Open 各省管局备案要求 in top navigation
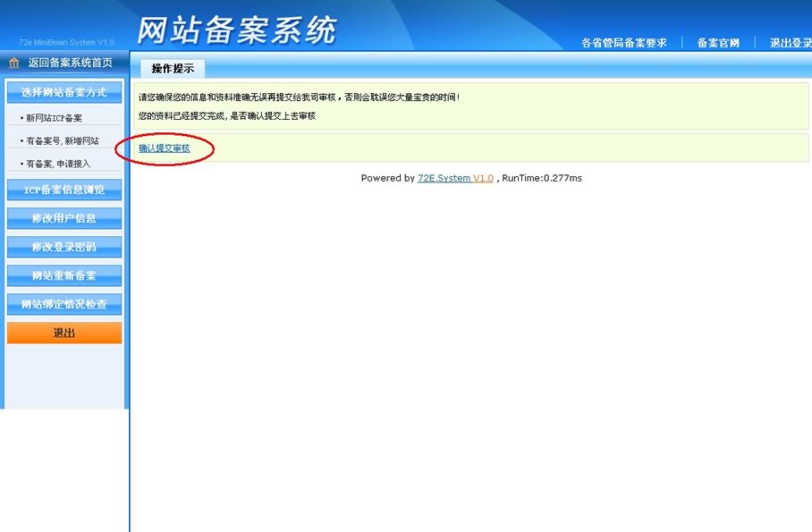 623,43
